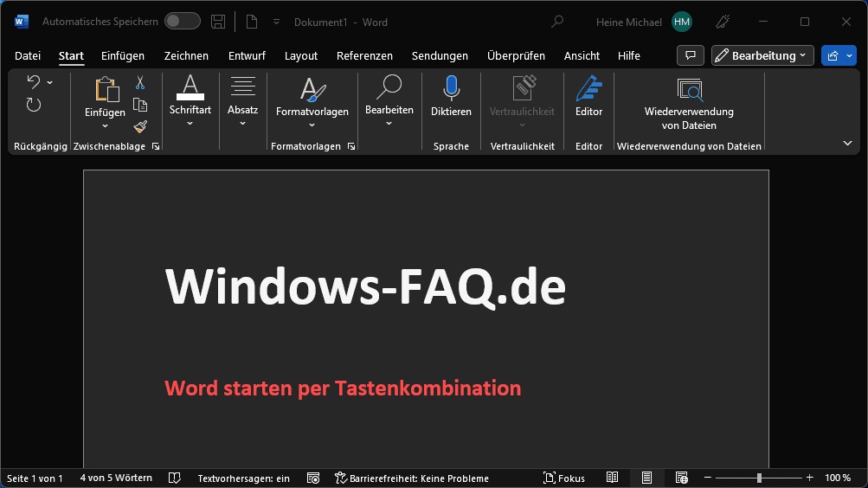Click the Windows-FAQ.de heading text
Viewport: 868px width, 488px height.
click(365, 286)
